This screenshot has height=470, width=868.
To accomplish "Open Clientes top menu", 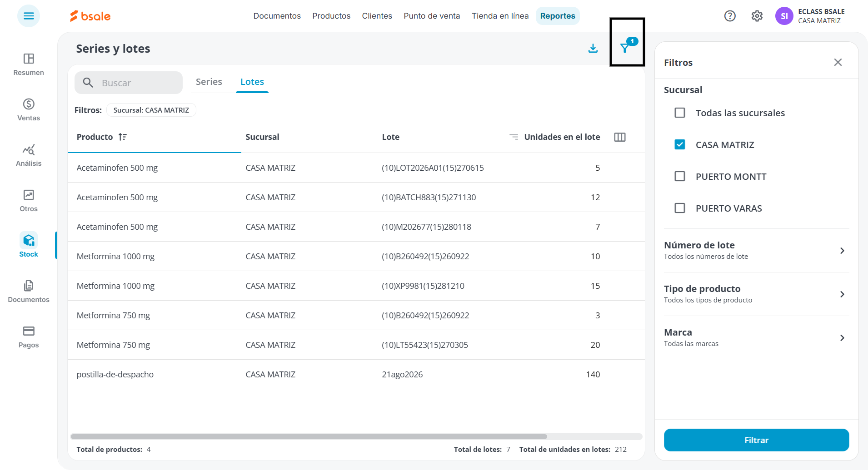I will (x=377, y=16).
